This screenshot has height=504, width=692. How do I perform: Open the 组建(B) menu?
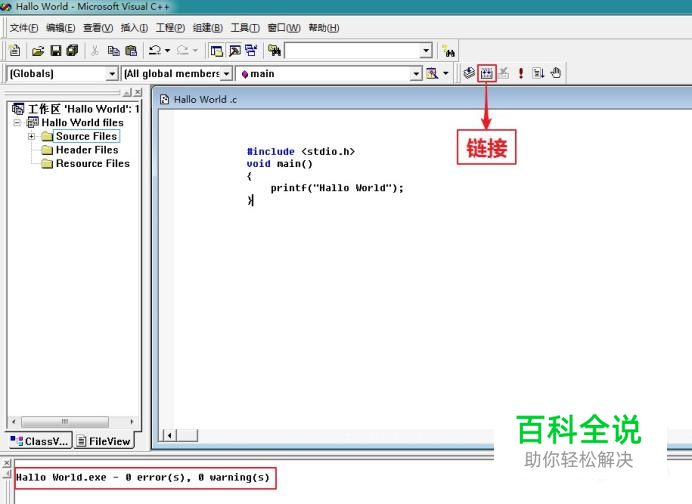click(x=208, y=28)
